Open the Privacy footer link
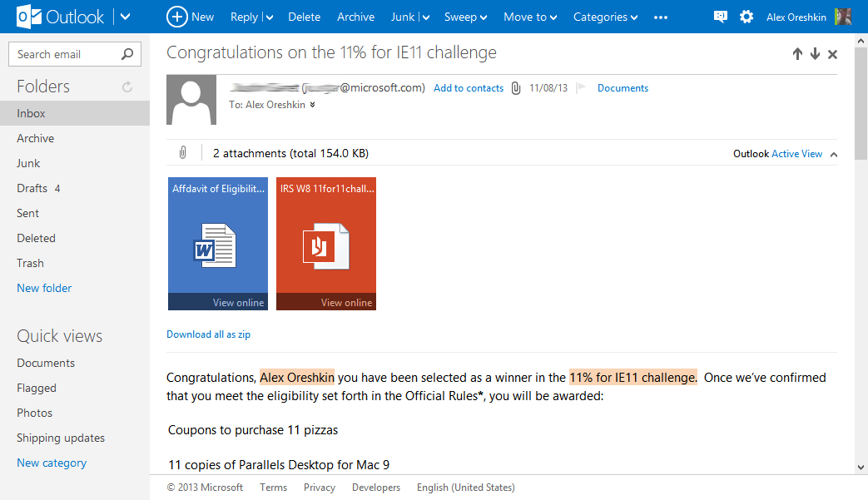The width and height of the screenshot is (868, 500). [320, 488]
